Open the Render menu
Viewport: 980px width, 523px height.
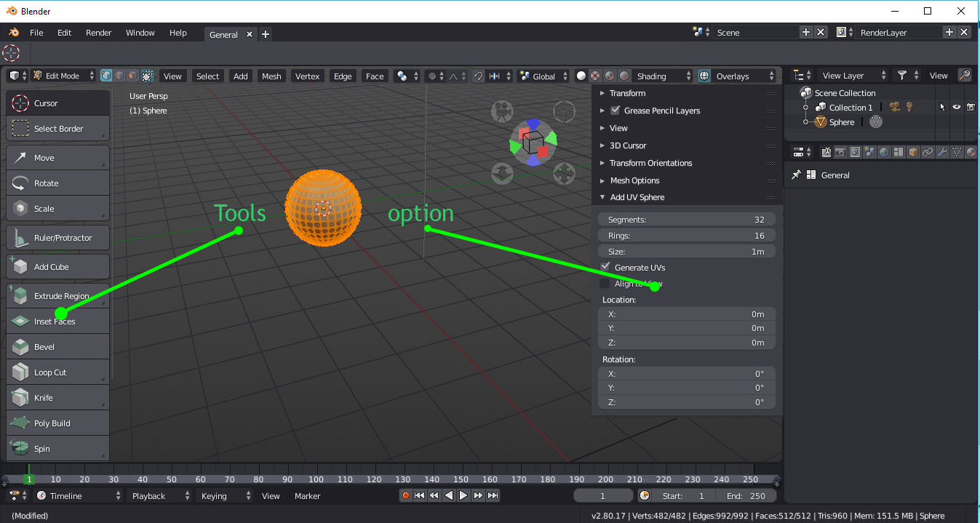pyautogui.click(x=99, y=33)
